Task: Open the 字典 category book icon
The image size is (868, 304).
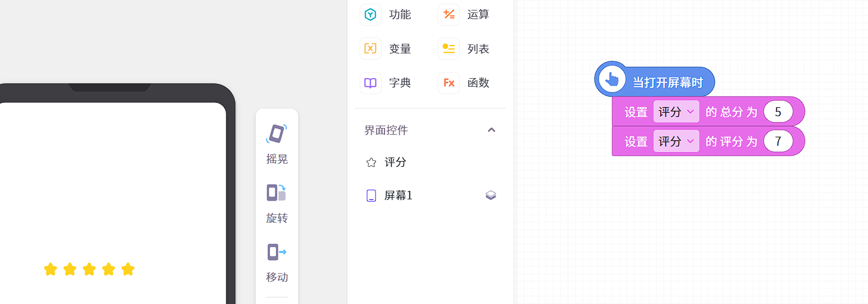Action: pyautogui.click(x=371, y=83)
